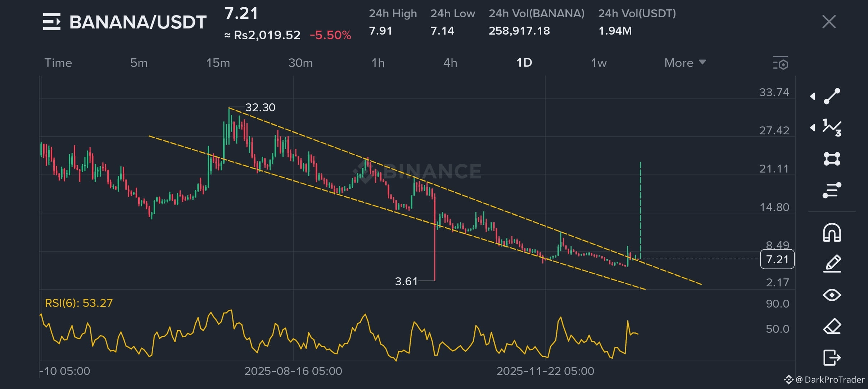Toggle drawings visibility with the eye icon
The height and width of the screenshot is (389, 868).
[x=832, y=295]
